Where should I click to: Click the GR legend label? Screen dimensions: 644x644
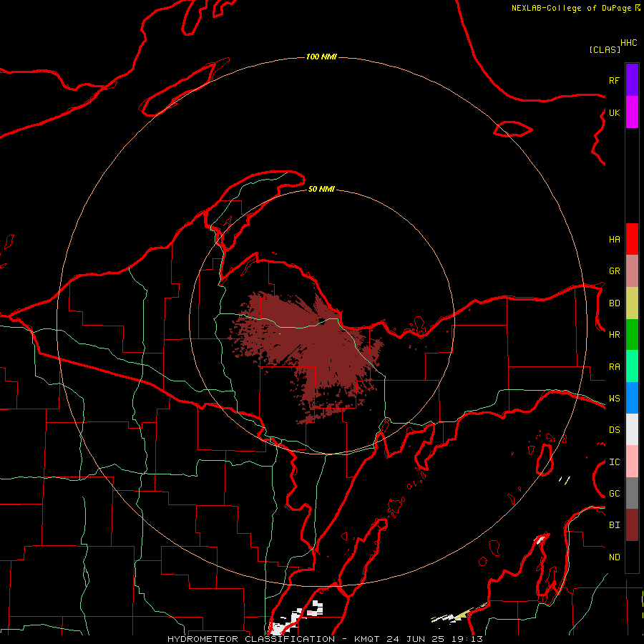click(614, 271)
